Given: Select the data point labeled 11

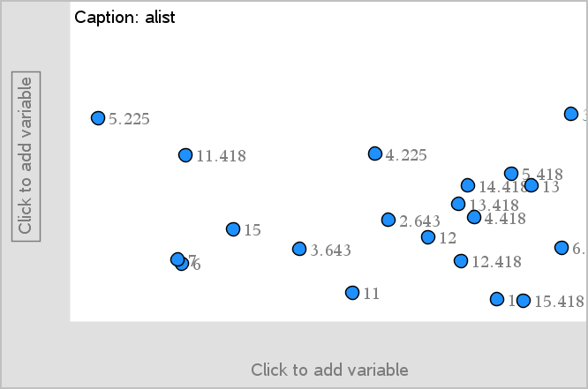Looking at the screenshot, I should point(352,293).
